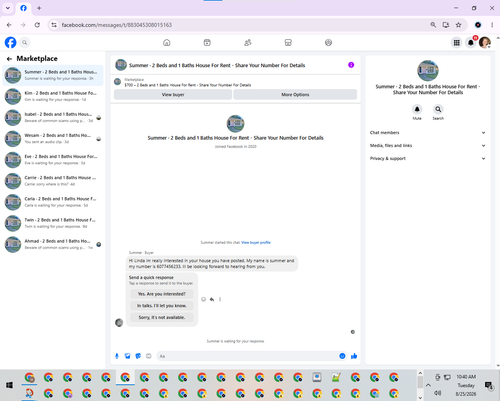The width and height of the screenshot is (500, 401).
Task: Expand the Privacy & support section
Action: pos(428,158)
